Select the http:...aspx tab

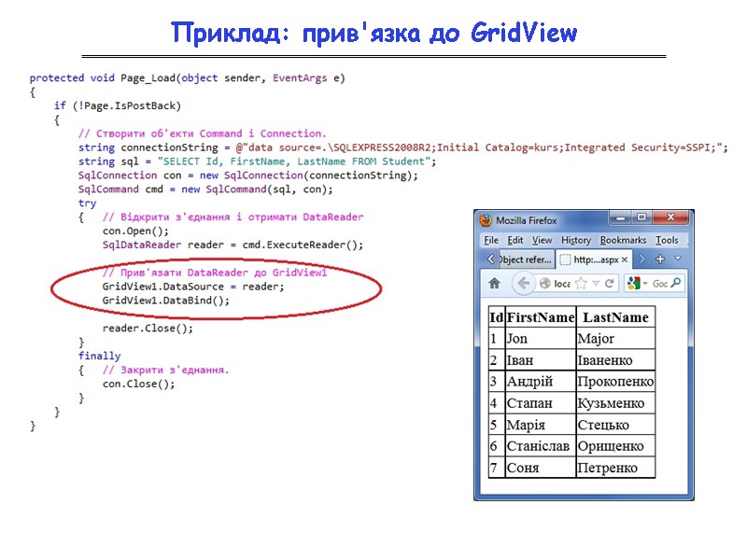click(594, 259)
